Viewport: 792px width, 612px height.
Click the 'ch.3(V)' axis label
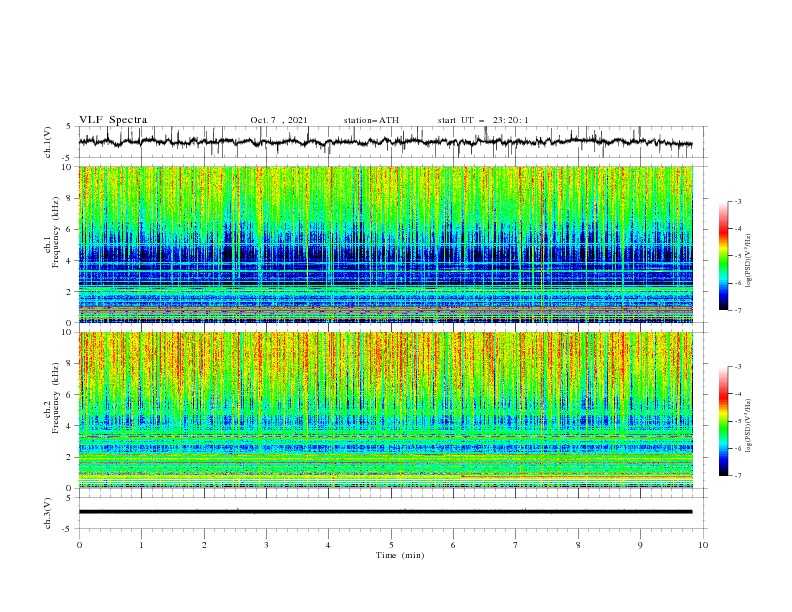[x=48, y=513]
